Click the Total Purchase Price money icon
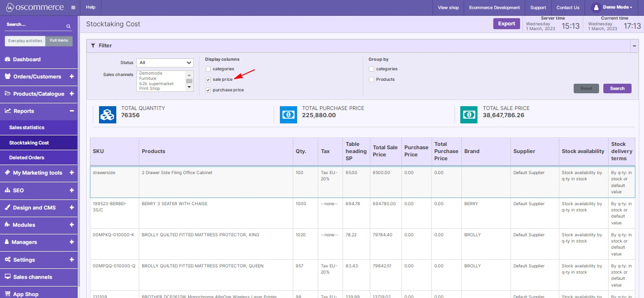This screenshot has height=298, width=644. click(289, 115)
